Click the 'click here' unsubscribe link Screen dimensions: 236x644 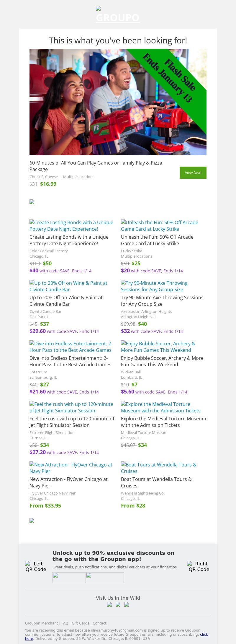coord(204,635)
